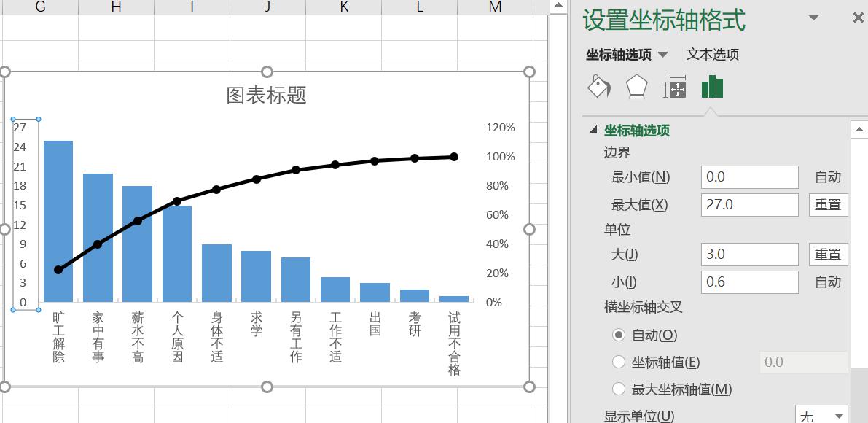The height and width of the screenshot is (423, 868).
Task: Click the first cumulative line marker near 20%
Action: coord(58,270)
